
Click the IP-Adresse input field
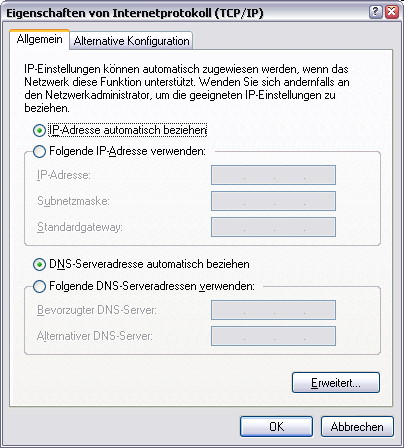[x=273, y=175]
